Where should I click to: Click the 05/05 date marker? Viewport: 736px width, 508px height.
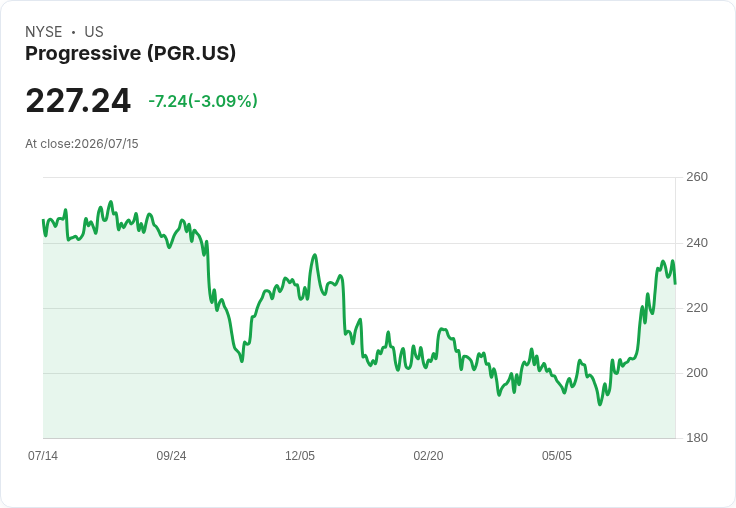point(557,456)
